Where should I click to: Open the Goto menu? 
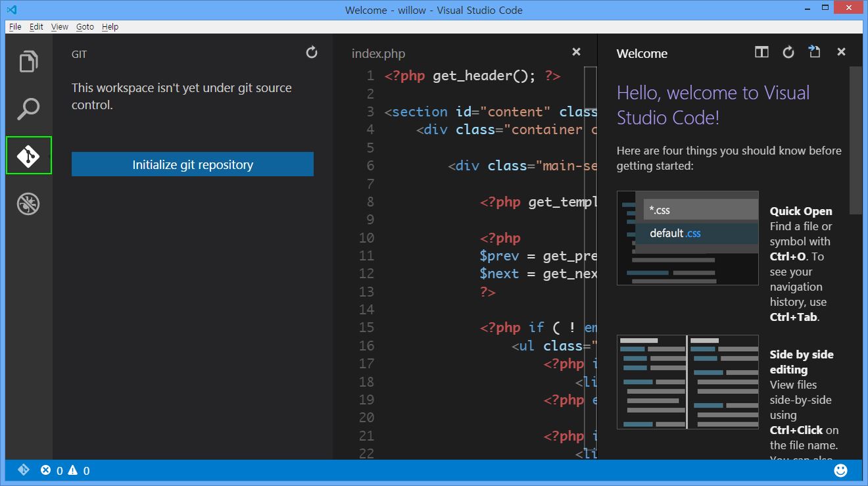pyautogui.click(x=85, y=27)
